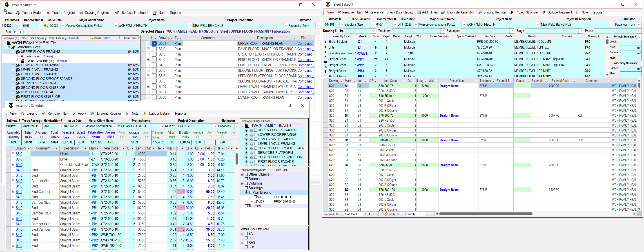Open Surface Treatment icon in Steel Takeoff toolbar
Image resolution: width=644 pixels, height=252 pixels.
(x=544, y=12)
